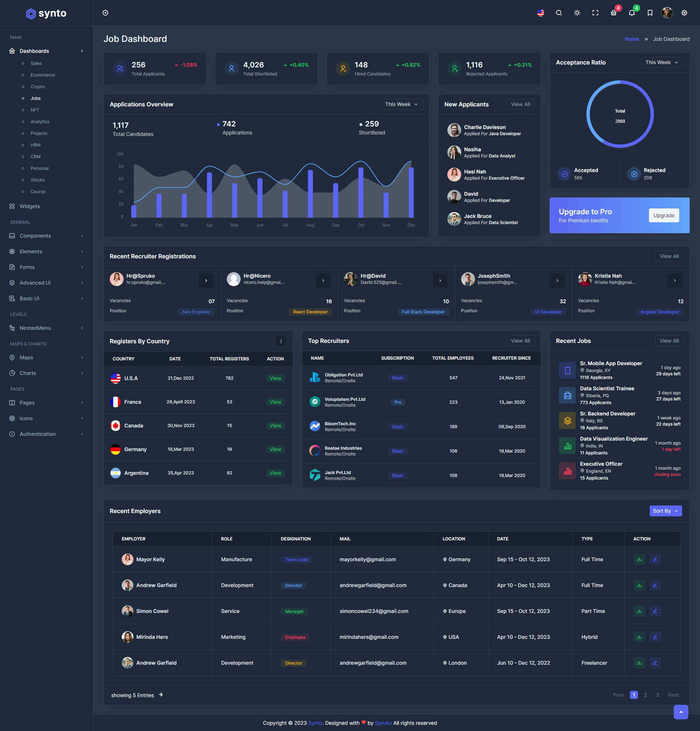Image resolution: width=700 pixels, height=731 pixels.
Task: Toggle fullscreen mode icon
Action: [595, 13]
